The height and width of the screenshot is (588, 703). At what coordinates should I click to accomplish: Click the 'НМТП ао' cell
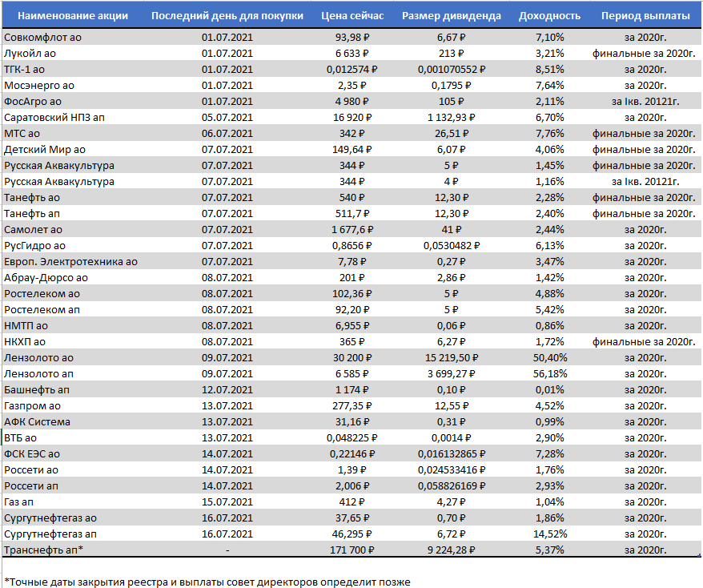(x=26, y=325)
